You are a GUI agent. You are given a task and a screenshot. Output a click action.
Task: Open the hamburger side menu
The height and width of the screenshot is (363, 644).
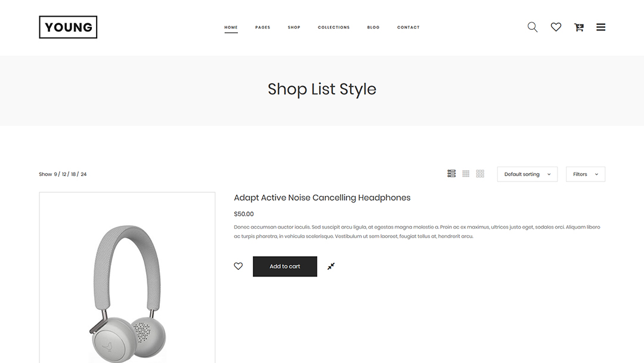pyautogui.click(x=601, y=27)
